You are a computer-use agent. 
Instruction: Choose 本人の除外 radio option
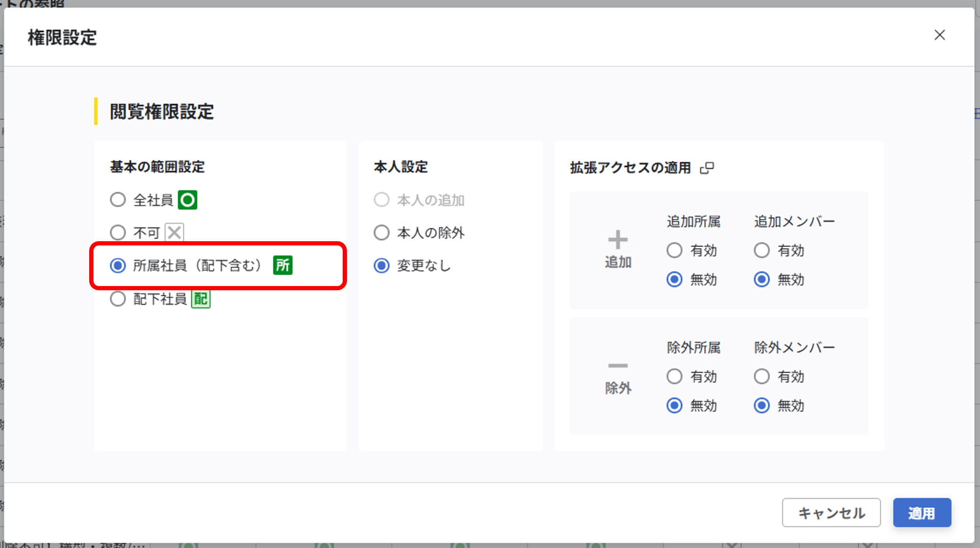(381, 233)
